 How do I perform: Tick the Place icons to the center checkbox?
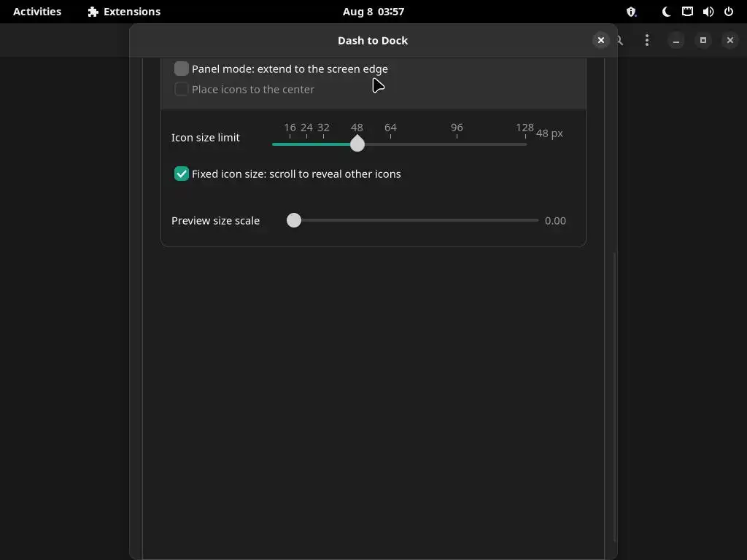pos(182,89)
